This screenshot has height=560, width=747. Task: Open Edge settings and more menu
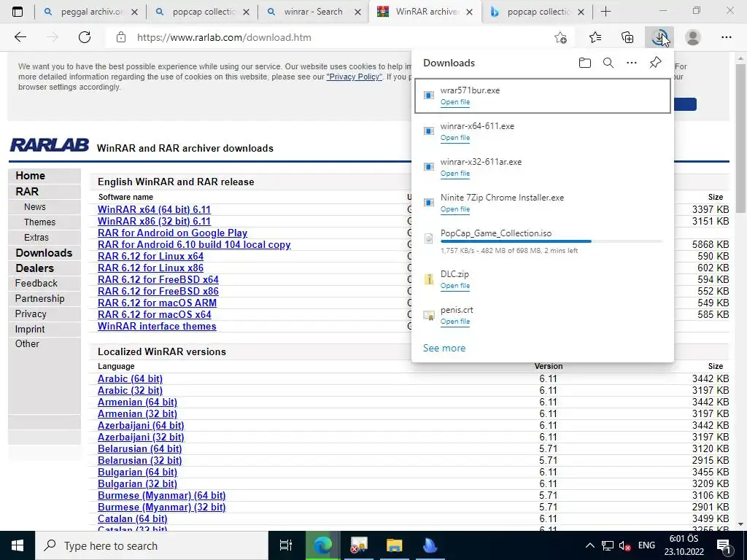(x=726, y=37)
